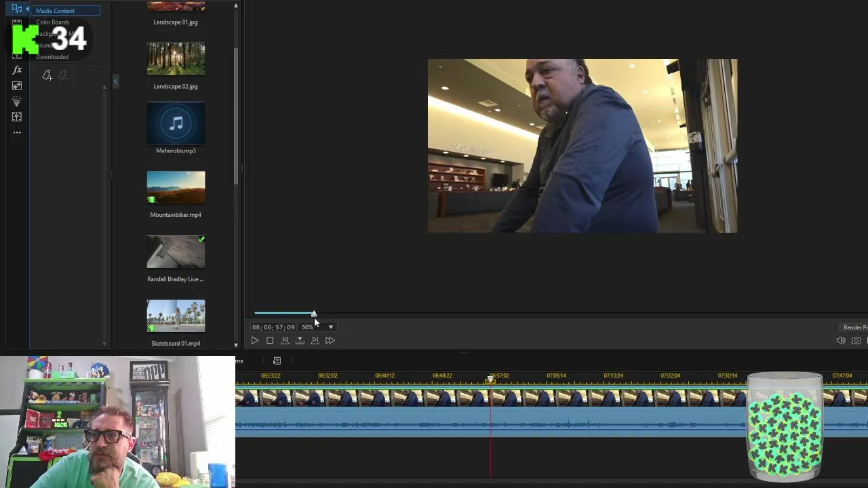The width and height of the screenshot is (868, 488).
Task: Select the Landscape 01.jpg thumbnail
Action: pyautogui.click(x=176, y=5)
